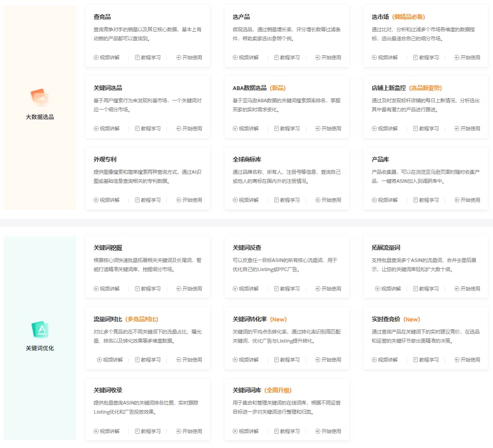493x448 pixels.
Task: Open 视频讲解 for 流量词对比 card
Action: pos(110,360)
